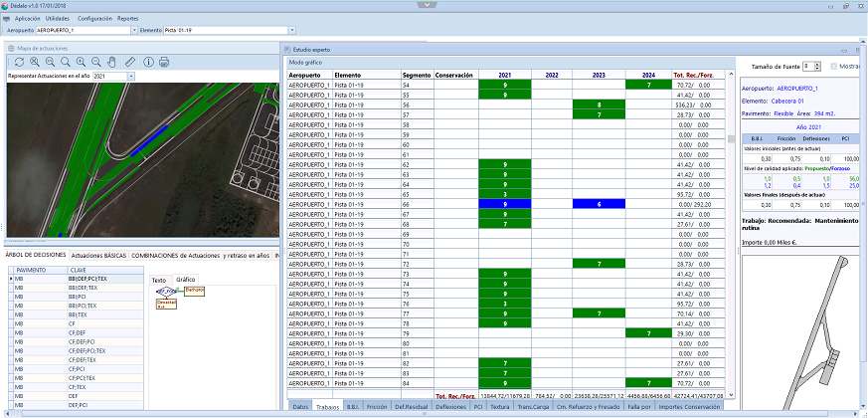Click the zoom to full extent icon
Viewport: 868px width, 418px height.
(x=34, y=62)
